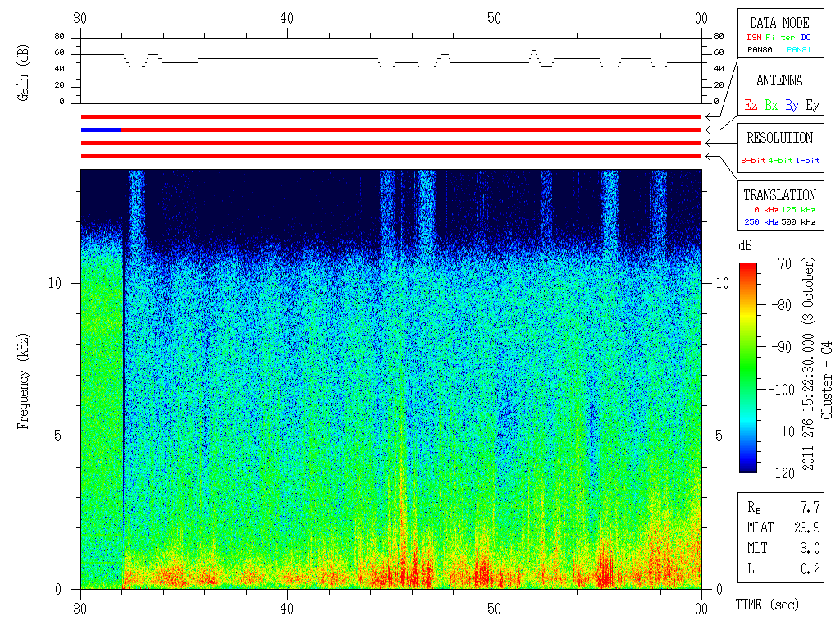840x630 pixels.
Task: Click the blue 250 kHz translation label
Action: [x=761, y=221]
